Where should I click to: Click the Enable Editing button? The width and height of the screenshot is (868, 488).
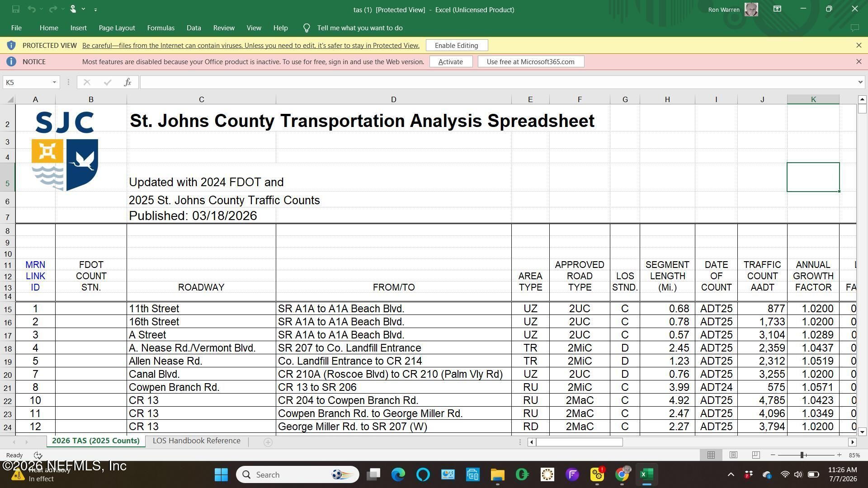click(457, 46)
